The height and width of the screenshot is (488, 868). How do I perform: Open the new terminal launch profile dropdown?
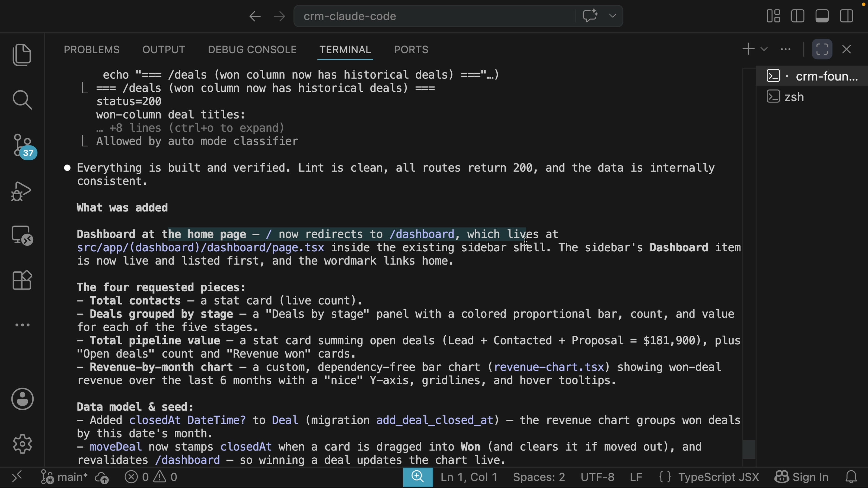tap(764, 49)
